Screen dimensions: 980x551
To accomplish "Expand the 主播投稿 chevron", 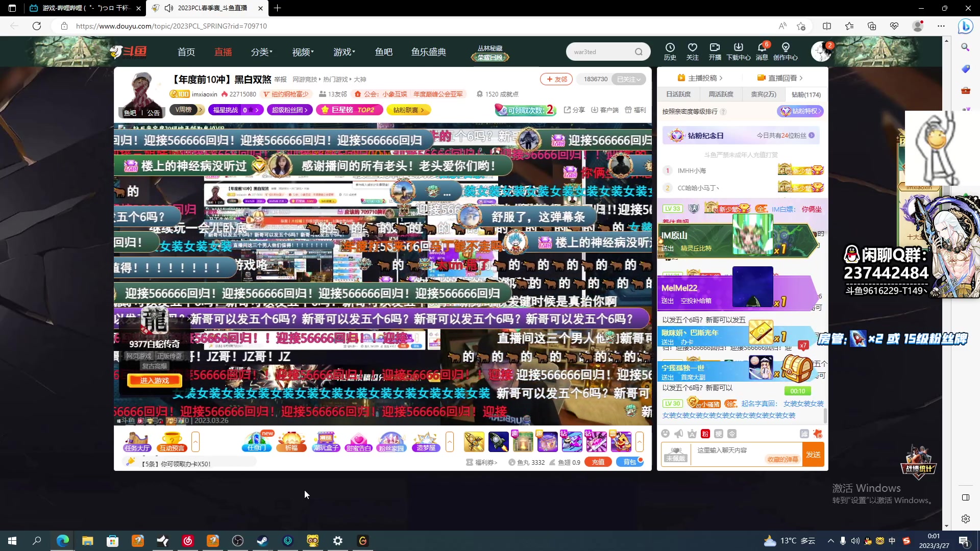I will click(x=721, y=78).
